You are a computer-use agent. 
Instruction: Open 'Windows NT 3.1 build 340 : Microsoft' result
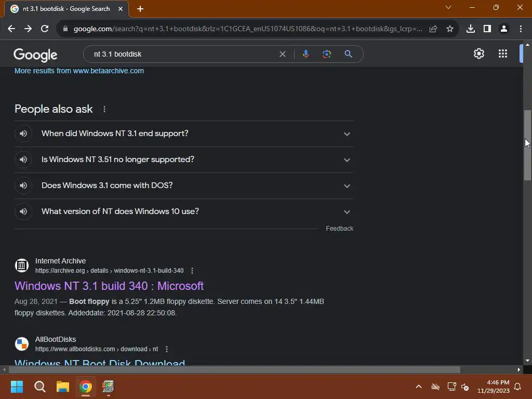point(109,286)
